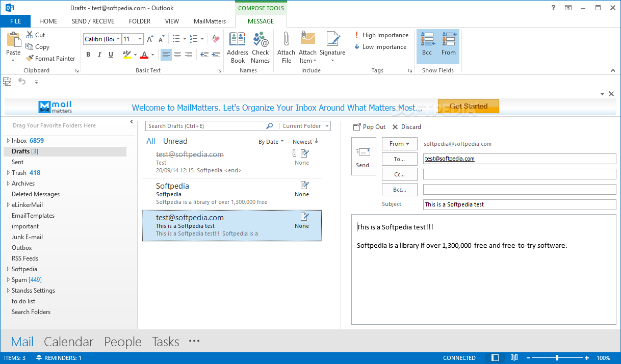Cut the selected text

[35, 35]
